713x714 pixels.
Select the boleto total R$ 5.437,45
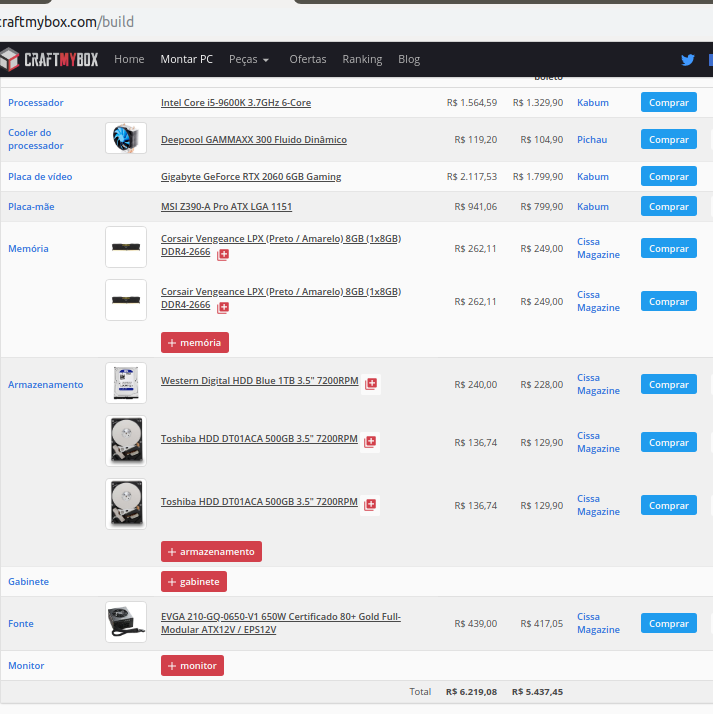pos(537,692)
